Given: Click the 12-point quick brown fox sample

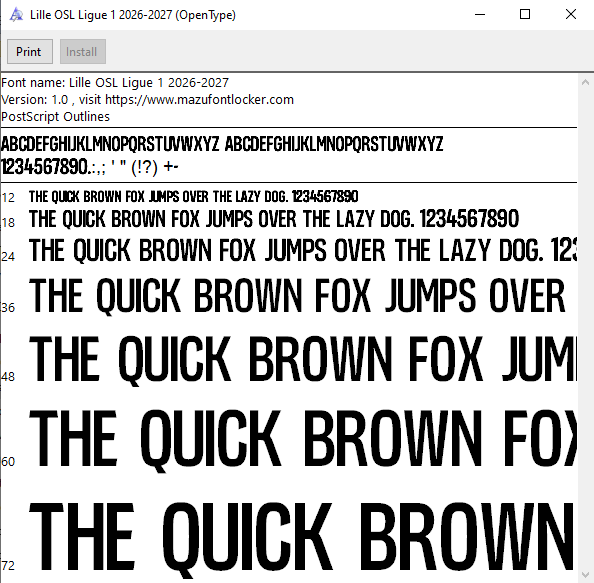Looking at the screenshot, I should (194, 197).
